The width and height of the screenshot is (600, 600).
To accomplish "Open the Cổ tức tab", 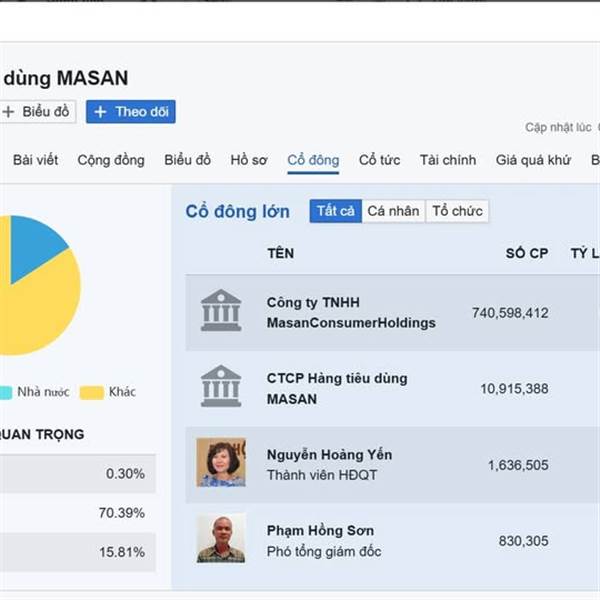I will (x=380, y=160).
